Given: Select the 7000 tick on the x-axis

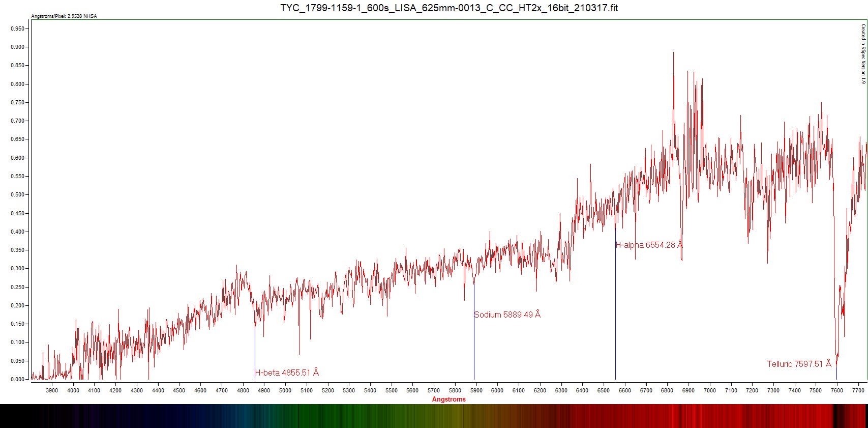Looking at the screenshot, I should point(709,390).
